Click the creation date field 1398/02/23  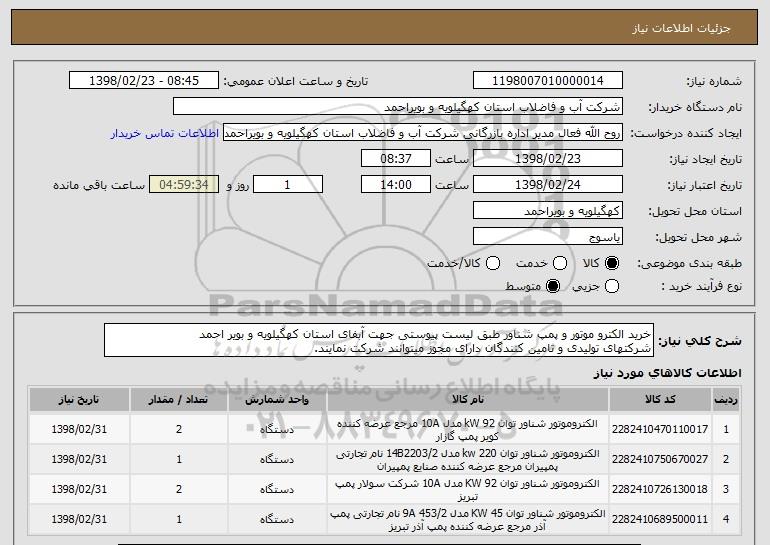pos(548,159)
